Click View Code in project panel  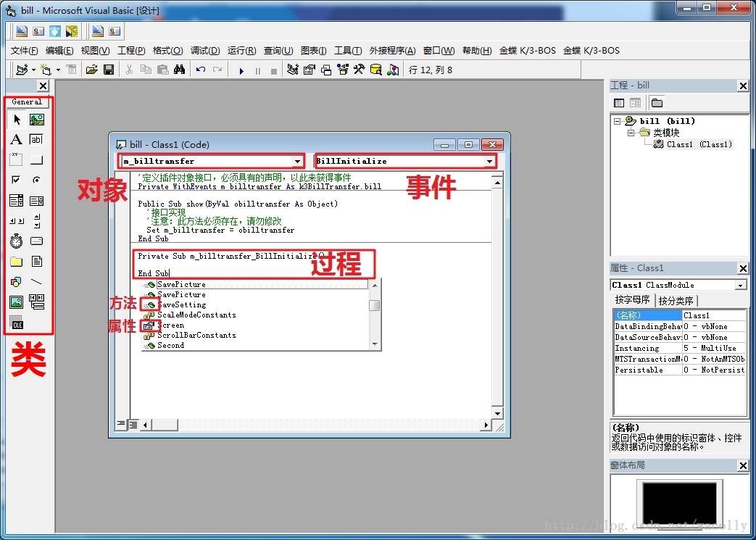[x=619, y=103]
